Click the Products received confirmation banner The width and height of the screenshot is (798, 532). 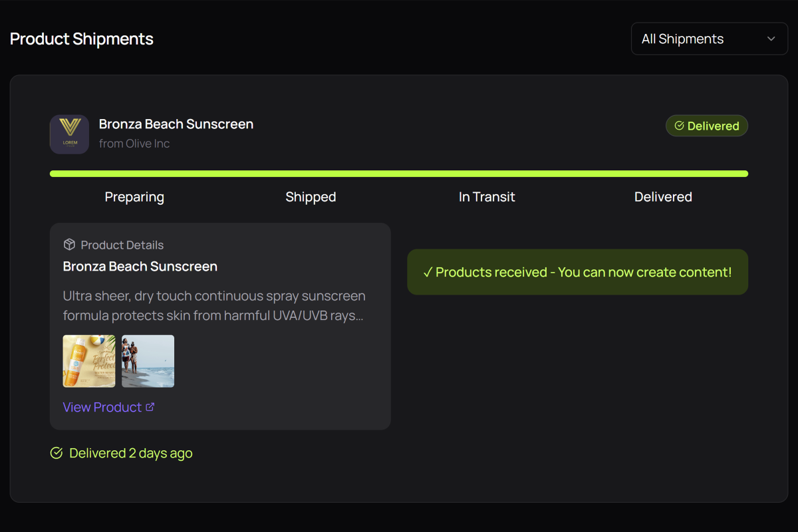577,272
